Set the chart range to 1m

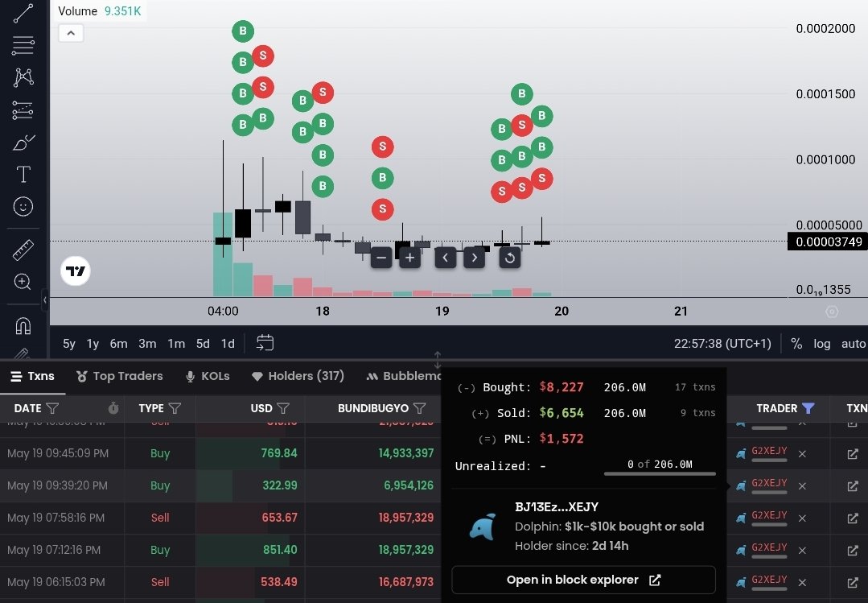click(x=176, y=344)
